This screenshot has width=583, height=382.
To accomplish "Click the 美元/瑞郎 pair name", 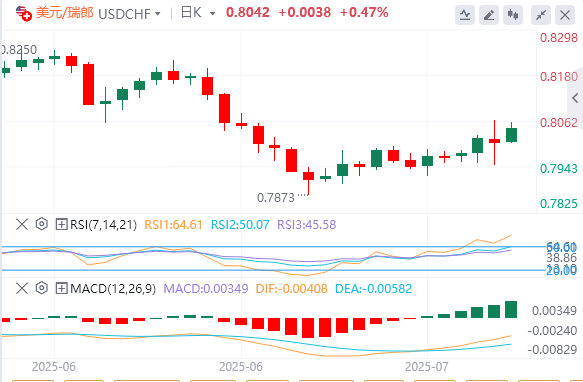I will (x=65, y=13).
